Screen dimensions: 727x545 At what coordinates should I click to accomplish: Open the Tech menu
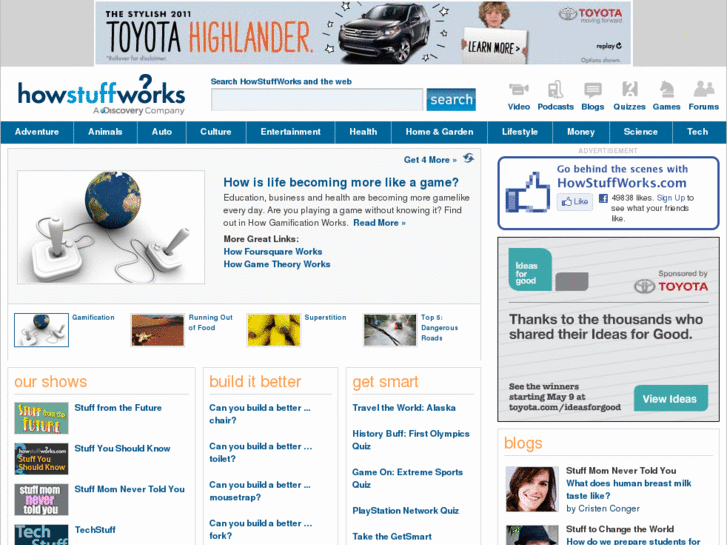697,132
